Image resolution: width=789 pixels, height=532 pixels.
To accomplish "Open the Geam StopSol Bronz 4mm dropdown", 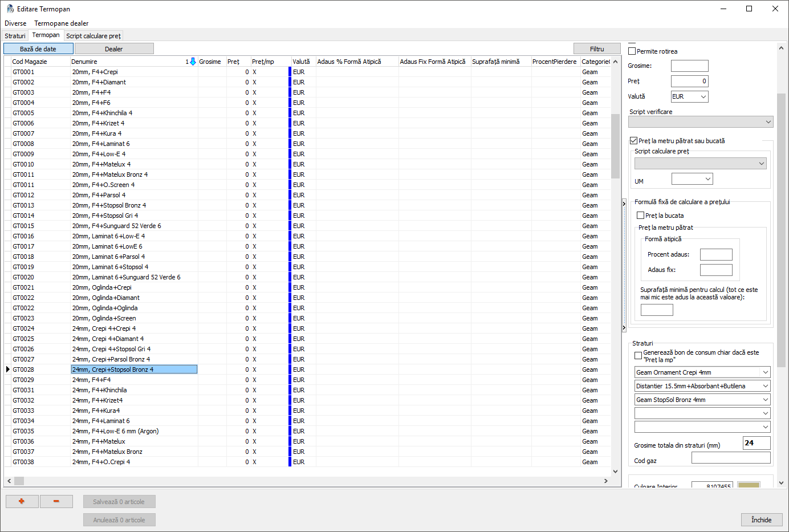I will [x=765, y=400].
